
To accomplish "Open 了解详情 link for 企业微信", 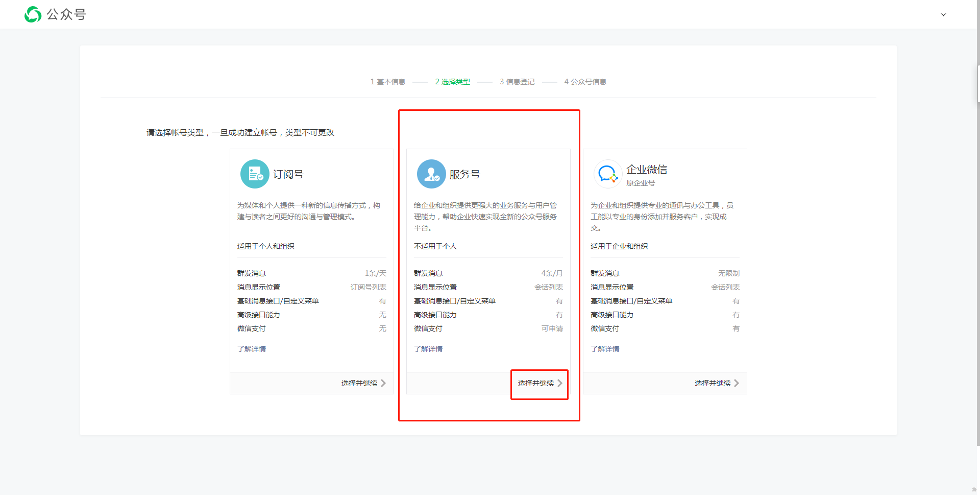I will click(605, 349).
